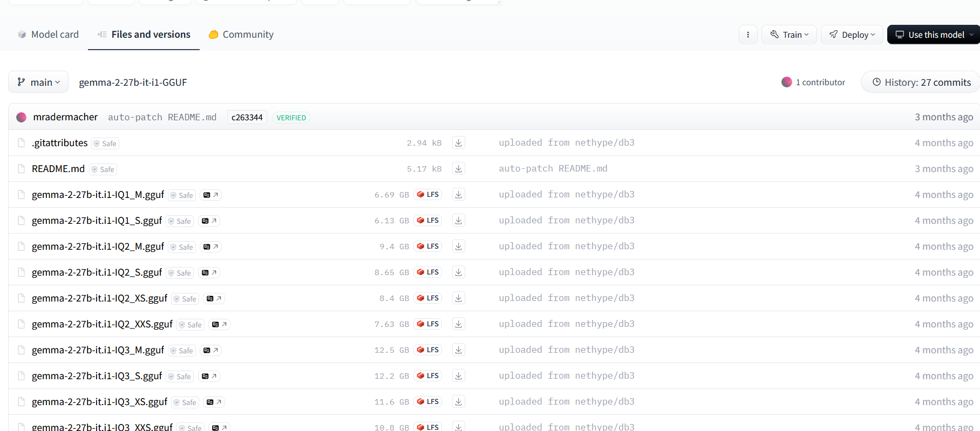Click Safe badge on IQ2_M row
The height and width of the screenshot is (431, 980).
[x=182, y=247]
